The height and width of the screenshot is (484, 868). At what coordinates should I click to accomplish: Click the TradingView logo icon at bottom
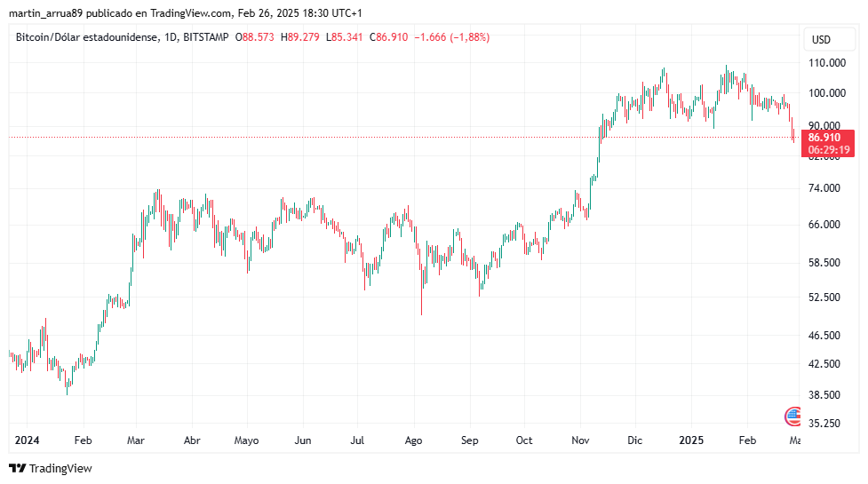coord(17,469)
